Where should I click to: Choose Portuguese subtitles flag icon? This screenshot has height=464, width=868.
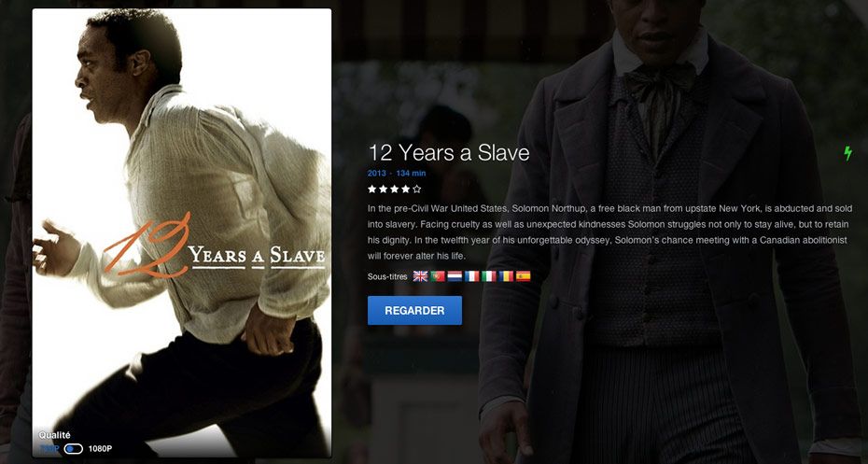point(438,276)
